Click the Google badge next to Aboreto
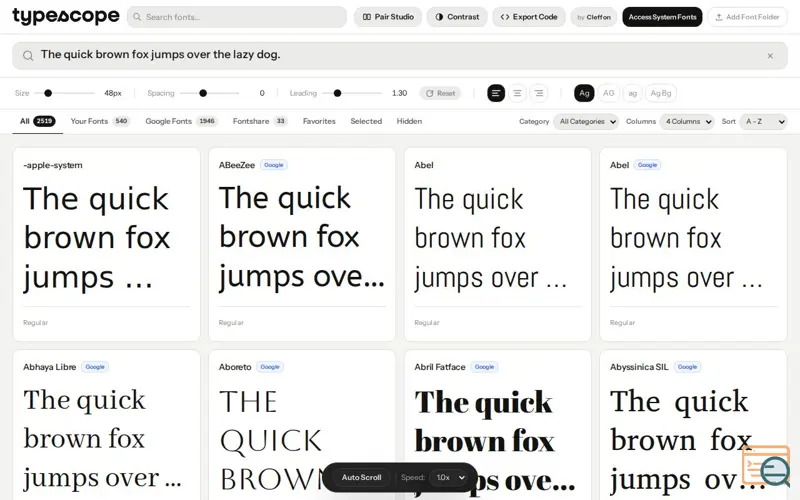Image resolution: width=800 pixels, height=500 pixels. tap(270, 367)
